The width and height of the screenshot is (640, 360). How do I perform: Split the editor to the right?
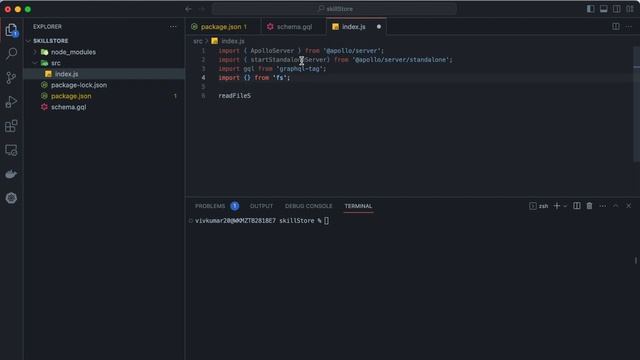click(616, 27)
